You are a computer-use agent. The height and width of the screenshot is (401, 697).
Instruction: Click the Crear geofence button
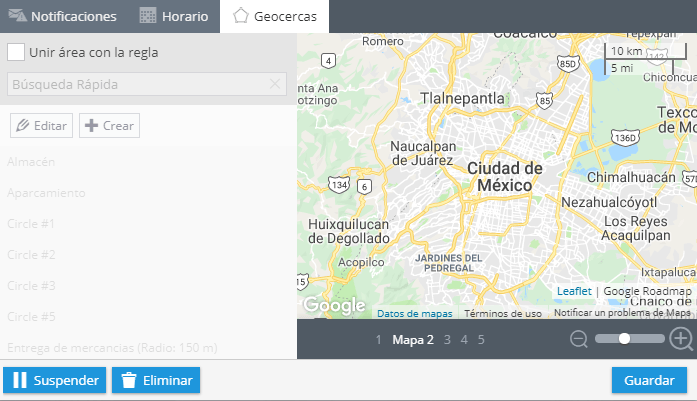click(x=109, y=125)
